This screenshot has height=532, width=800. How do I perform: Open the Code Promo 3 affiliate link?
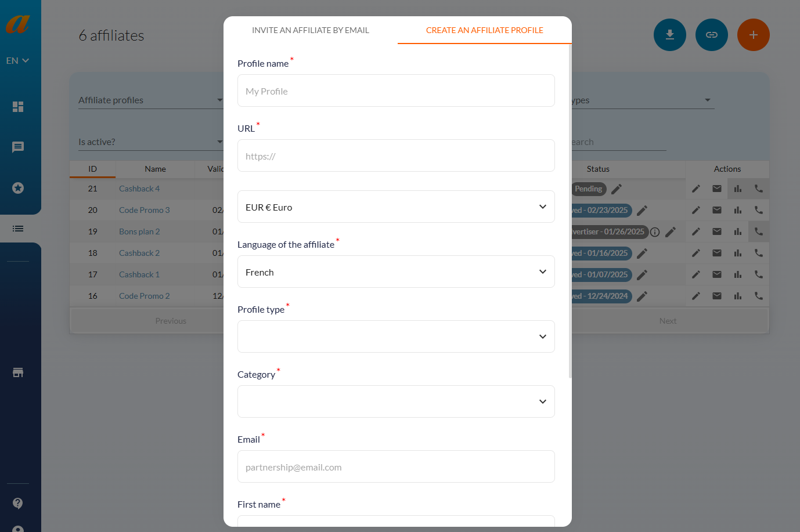(x=145, y=210)
